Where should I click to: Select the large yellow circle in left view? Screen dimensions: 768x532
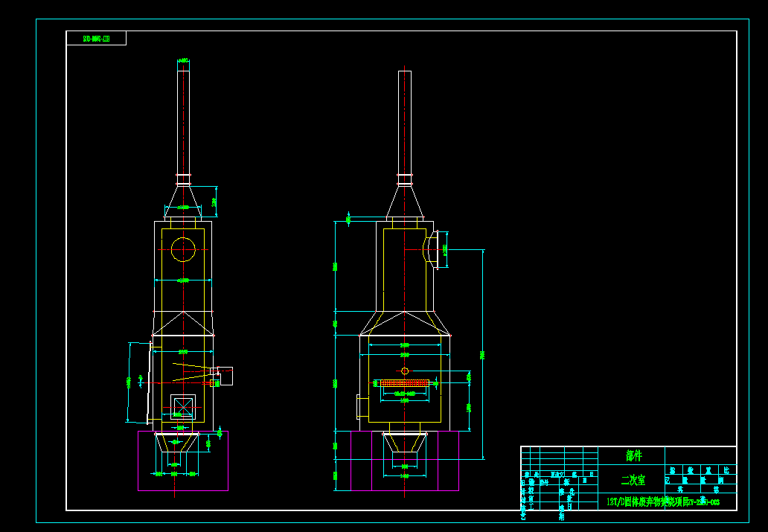[183, 249]
